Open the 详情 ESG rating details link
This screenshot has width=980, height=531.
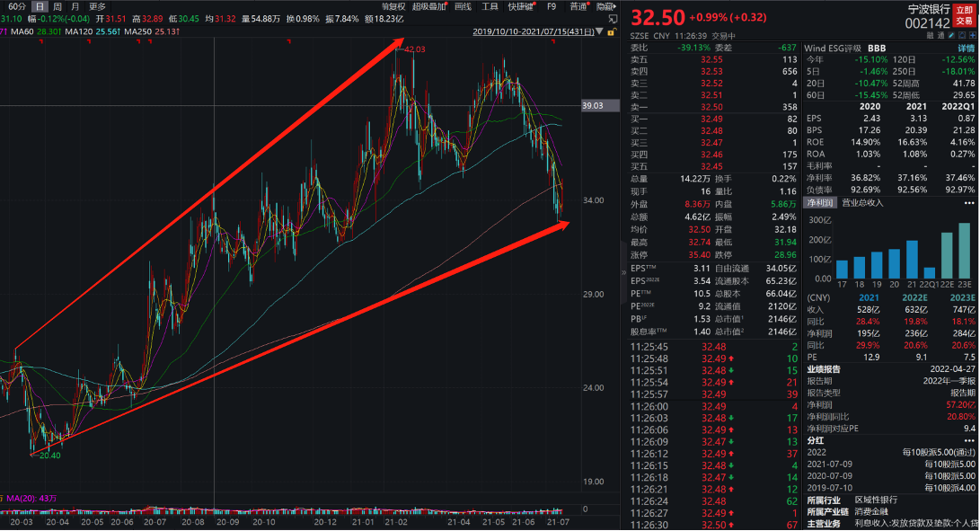[x=966, y=48]
